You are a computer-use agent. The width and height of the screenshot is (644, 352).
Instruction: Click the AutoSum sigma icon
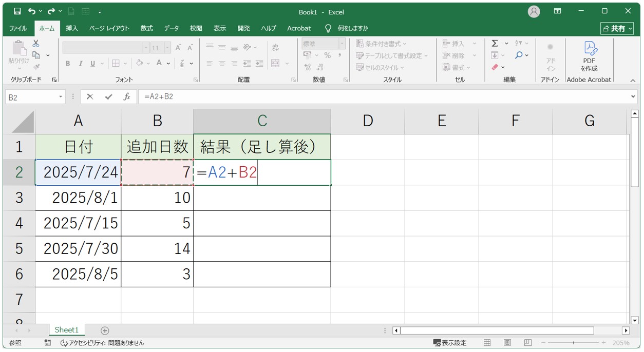click(495, 44)
